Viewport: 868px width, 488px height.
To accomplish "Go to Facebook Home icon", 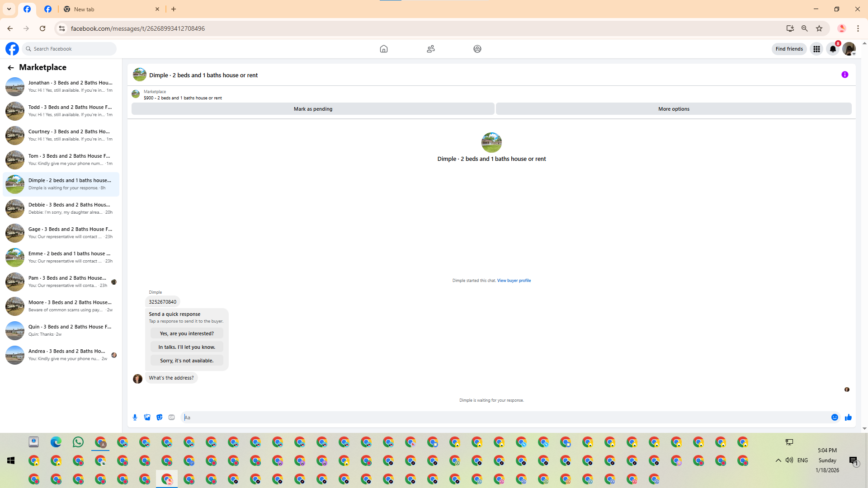I will tap(383, 49).
